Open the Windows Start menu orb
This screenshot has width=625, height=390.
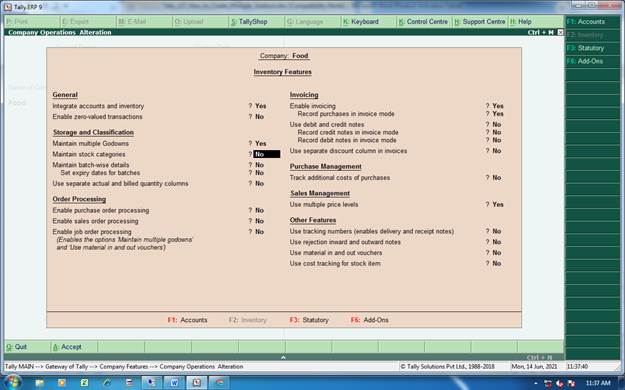12,382
